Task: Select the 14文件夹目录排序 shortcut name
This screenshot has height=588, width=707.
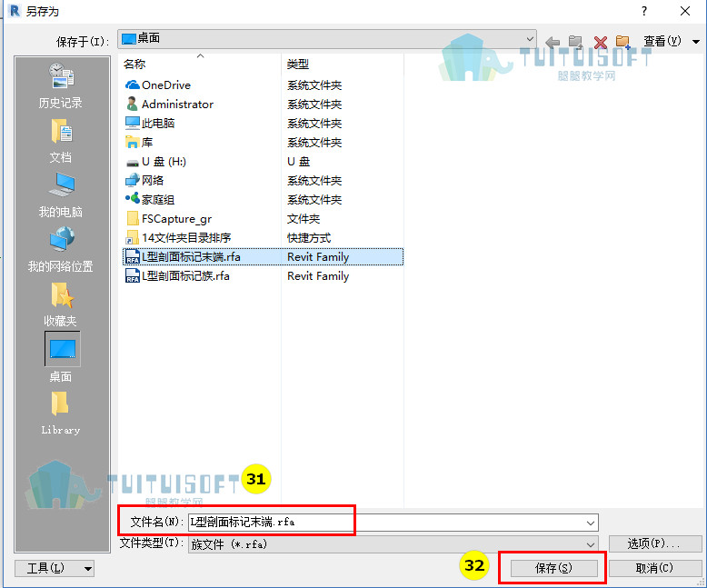Action: (x=186, y=237)
